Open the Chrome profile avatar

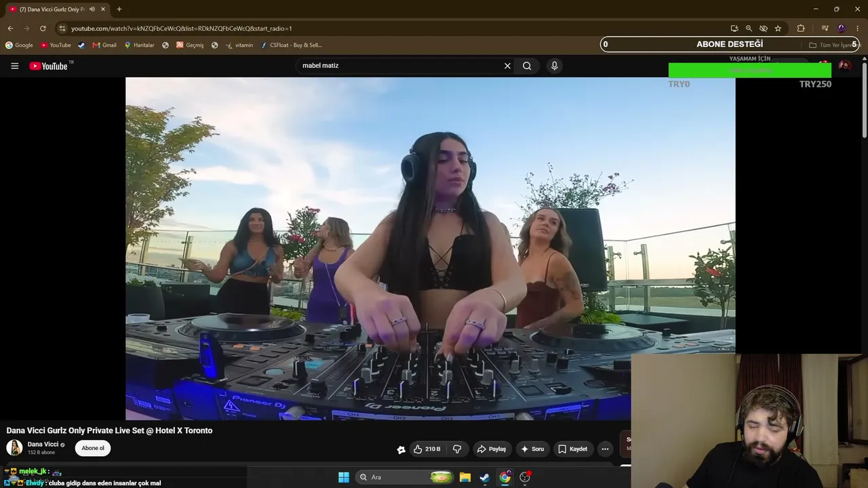842,28
